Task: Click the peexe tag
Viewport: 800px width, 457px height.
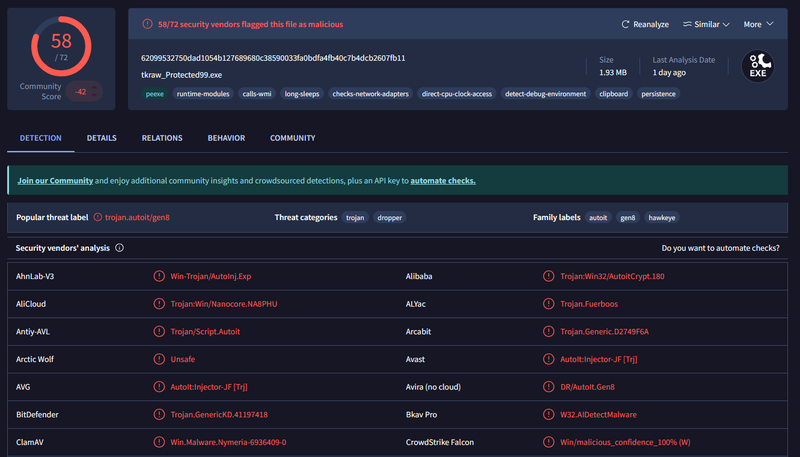Action: coord(155,94)
